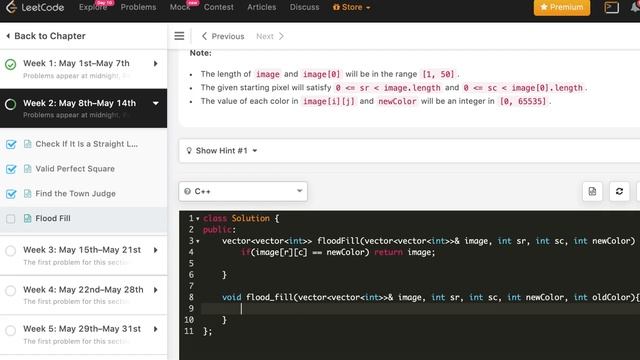The image size is (640, 360).
Task: Click the empty circle for Week 5
Action: click(11, 330)
